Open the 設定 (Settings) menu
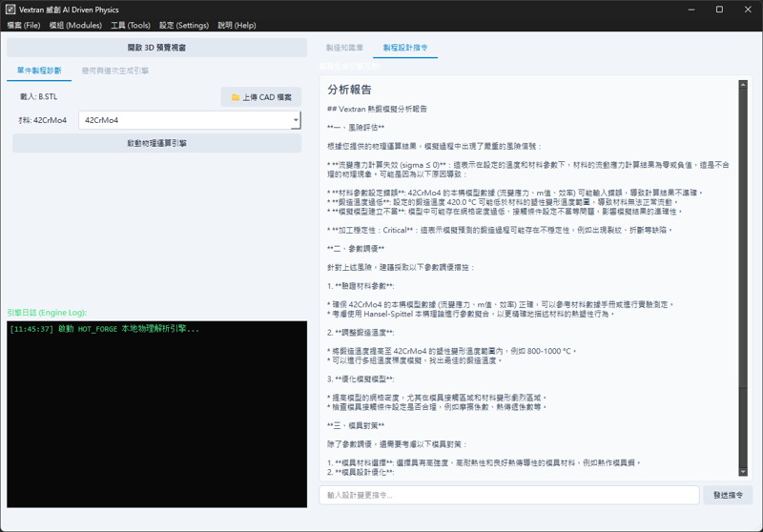Image resolution: width=763 pixels, height=532 pixels. coord(184,26)
